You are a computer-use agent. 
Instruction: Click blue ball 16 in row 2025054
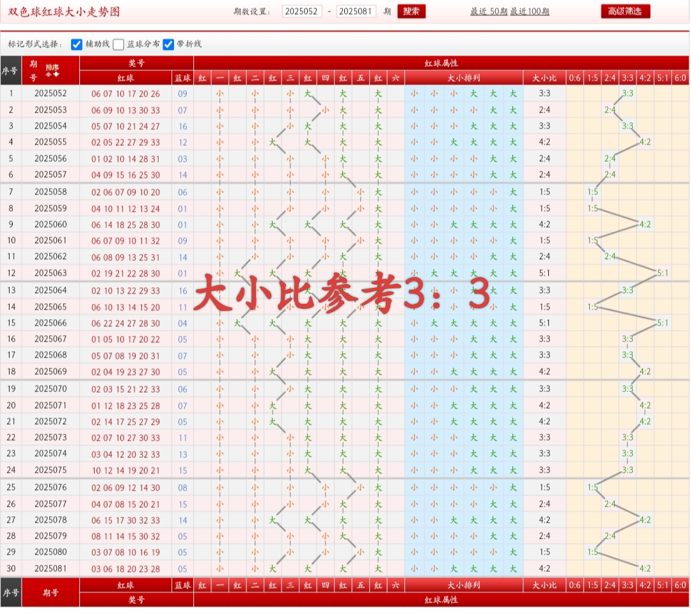tap(182, 127)
